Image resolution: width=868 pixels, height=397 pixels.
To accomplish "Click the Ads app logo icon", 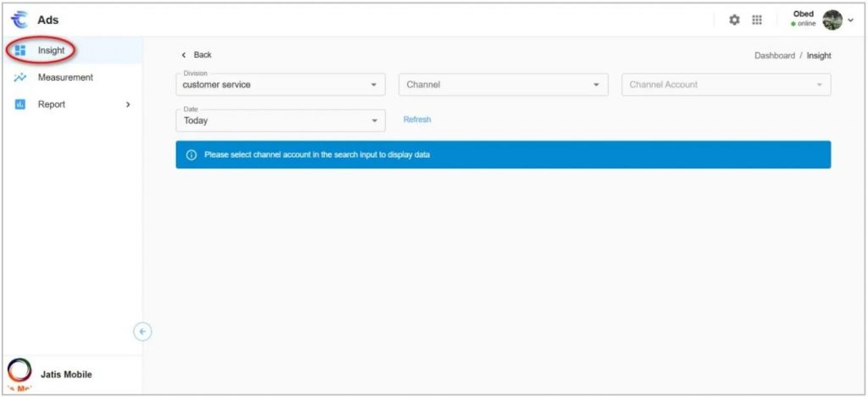I will [19, 20].
